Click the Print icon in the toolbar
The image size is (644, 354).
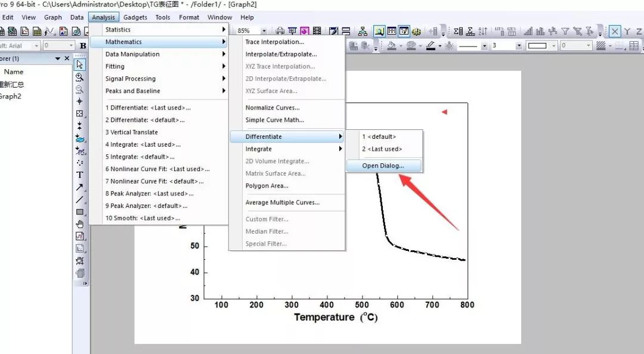280,31
